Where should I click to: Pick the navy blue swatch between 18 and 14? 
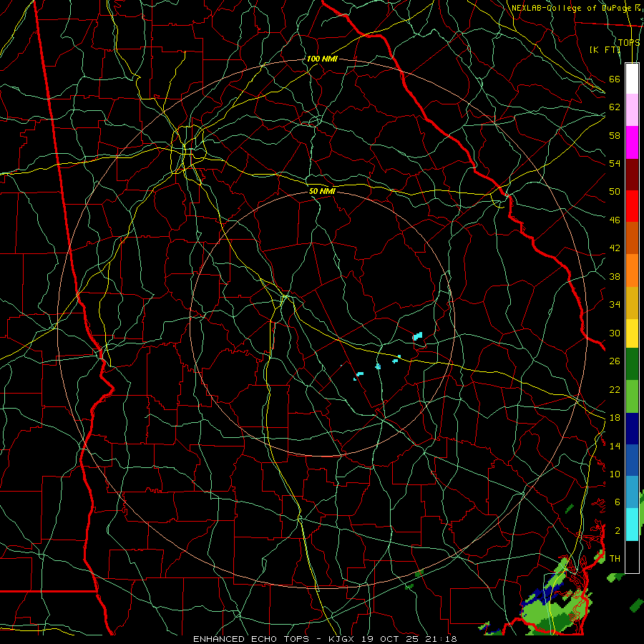click(x=632, y=429)
